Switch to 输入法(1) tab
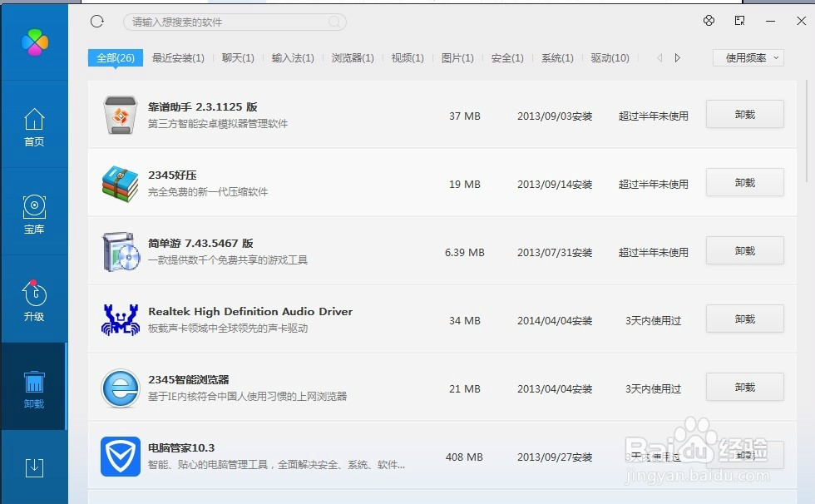The width and height of the screenshot is (815, 504). [x=293, y=57]
